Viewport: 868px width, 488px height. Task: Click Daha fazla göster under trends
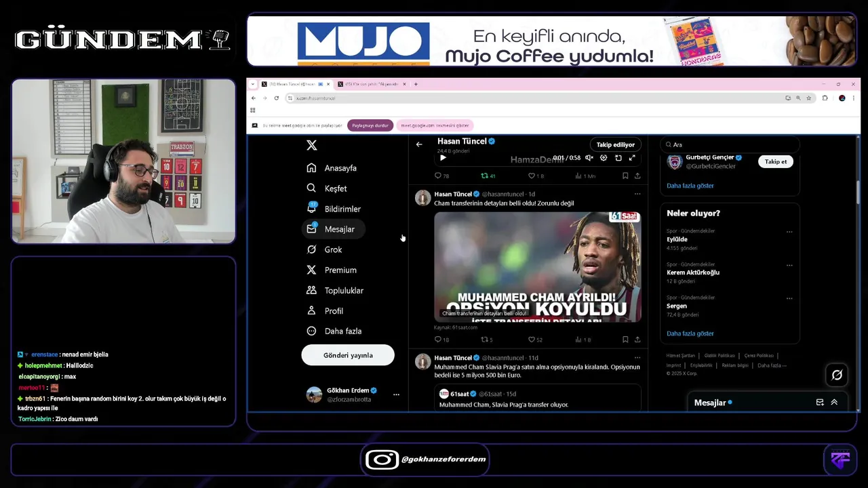coord(690,333)
